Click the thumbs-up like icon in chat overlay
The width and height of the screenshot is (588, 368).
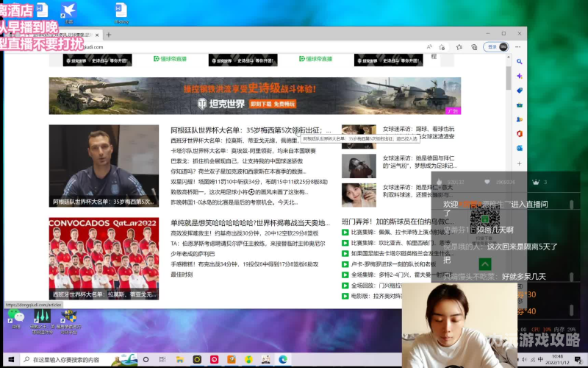[439, 182]
